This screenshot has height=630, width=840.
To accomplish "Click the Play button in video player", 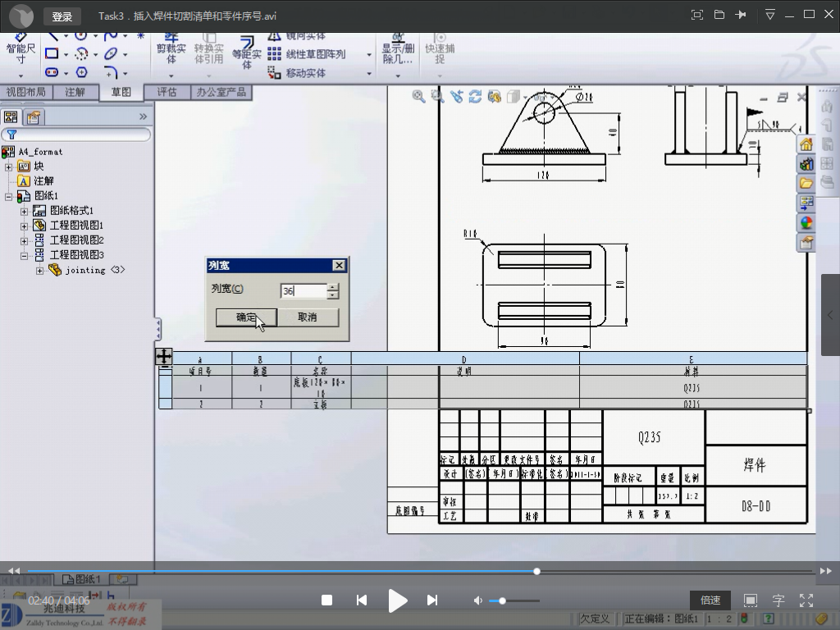I will pyautogui.click(x=398, y=600).
